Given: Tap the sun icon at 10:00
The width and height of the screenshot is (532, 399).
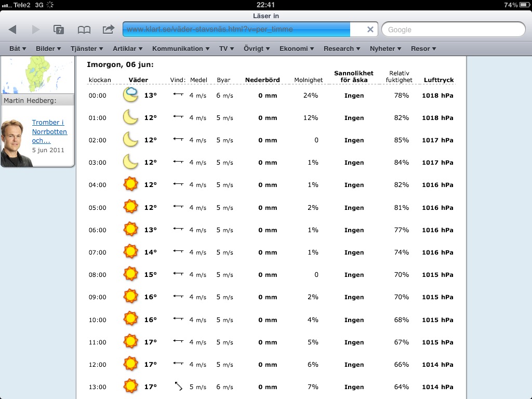Looking at the screenshot, I should coord(130,319).
